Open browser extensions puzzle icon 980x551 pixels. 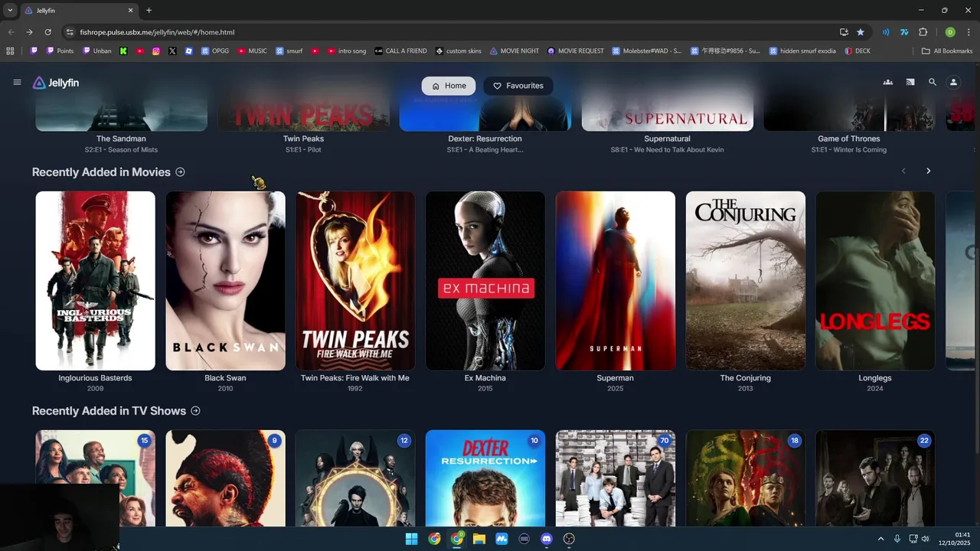point(923,32)
